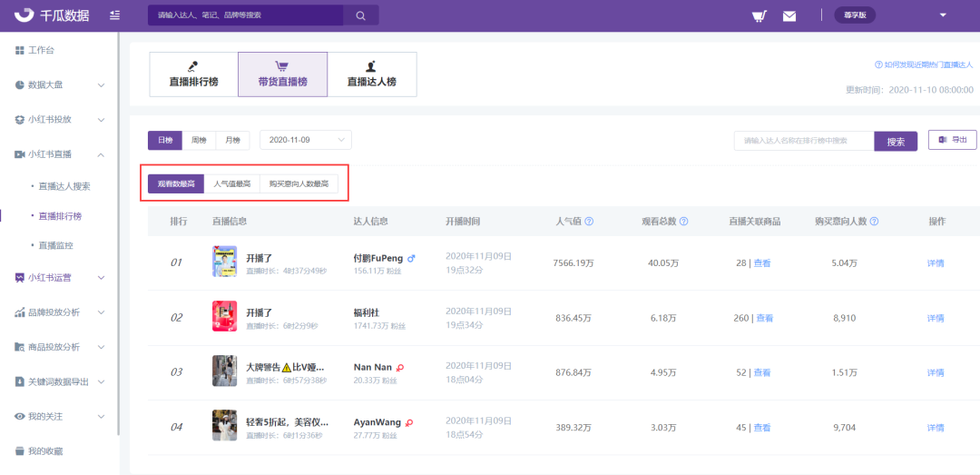Focus the 达人名称 ranking search field
This screenshot has width=980, height=475.
pos(804,142)
